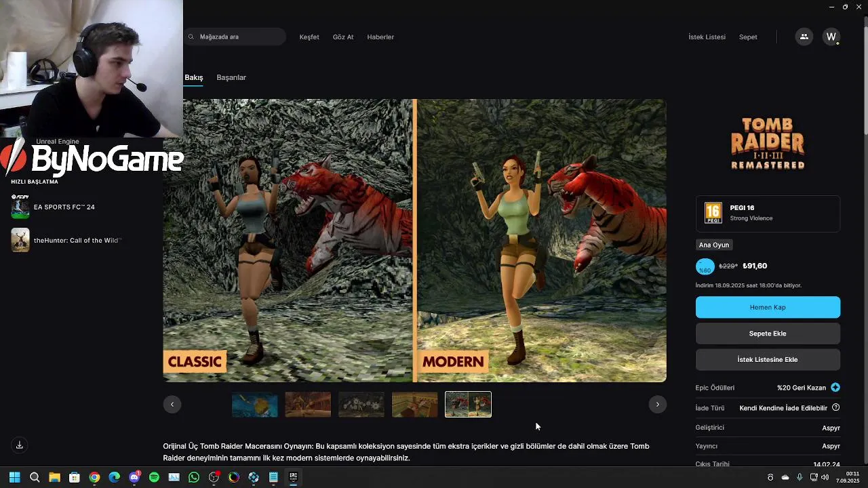Click theHunter: Call of the Wild icon
The width and height of the screenshot is (868, 488).
[20, 240]
